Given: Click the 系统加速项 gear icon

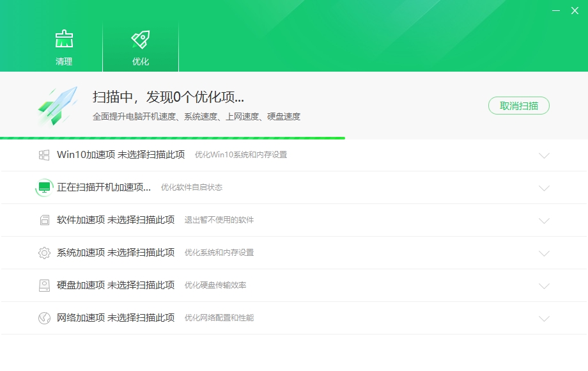Looking at the screenshot, I should pyautogui.click(x=44, y=253).
